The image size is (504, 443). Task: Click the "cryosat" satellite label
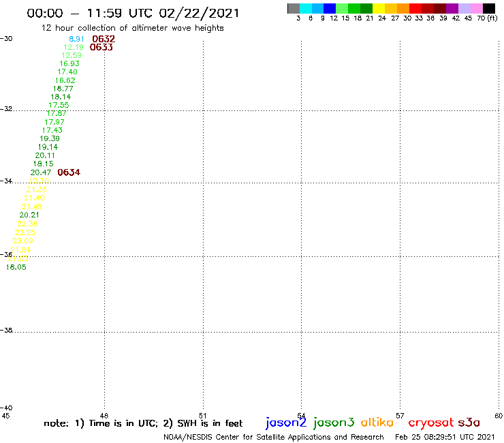(430, 423)
